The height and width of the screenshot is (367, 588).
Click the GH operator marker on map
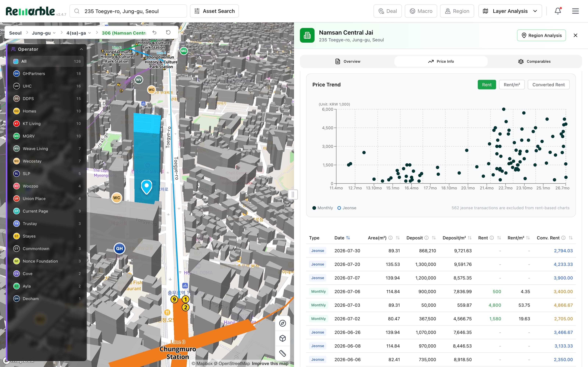tap(119, 248)
